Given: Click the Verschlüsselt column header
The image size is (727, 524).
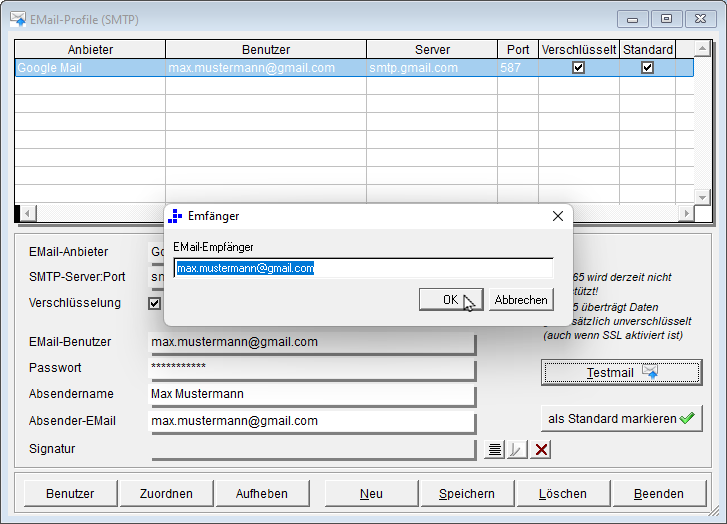Looking at the screenshot, I should coord(579,49).
